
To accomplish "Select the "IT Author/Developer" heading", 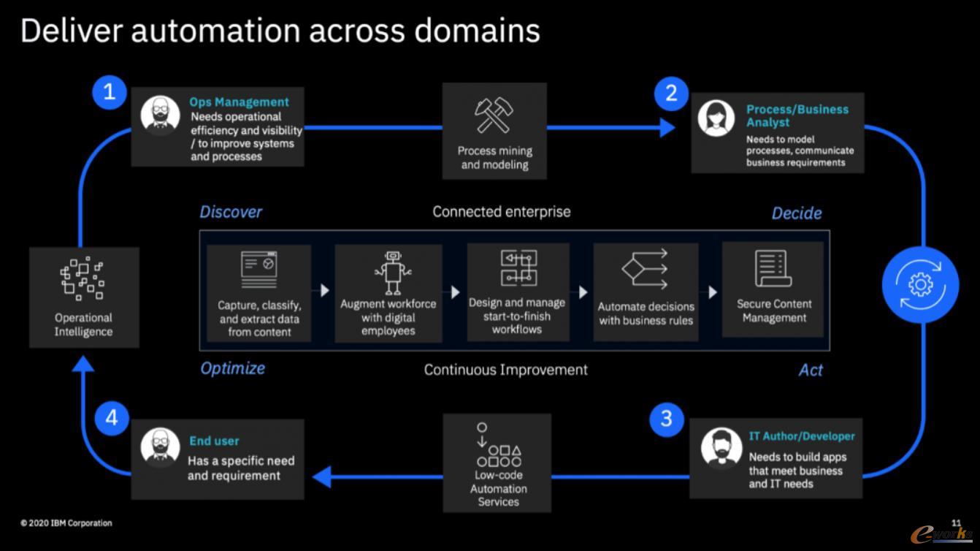I will [802, 436].
